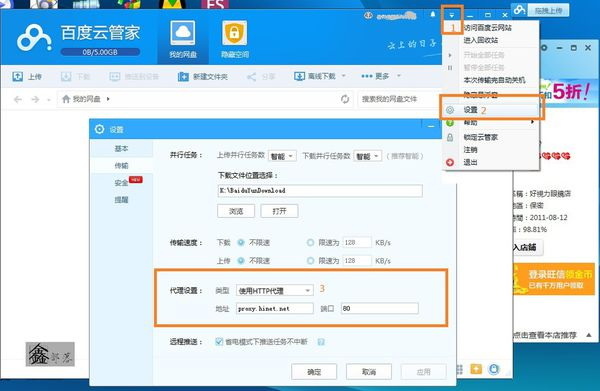
Task: Click the home icon beside 我的网盘
Action: pyautogui.click(x=66, y=99)
